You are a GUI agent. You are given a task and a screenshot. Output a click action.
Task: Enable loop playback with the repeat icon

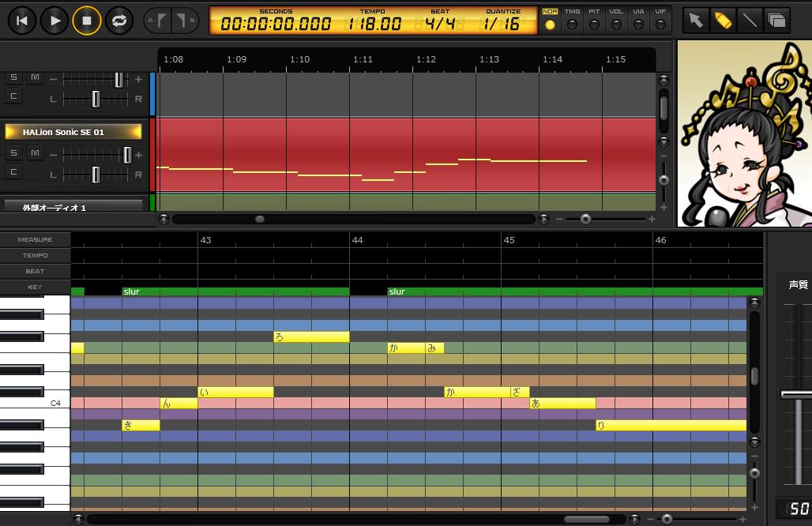(118, 21)
